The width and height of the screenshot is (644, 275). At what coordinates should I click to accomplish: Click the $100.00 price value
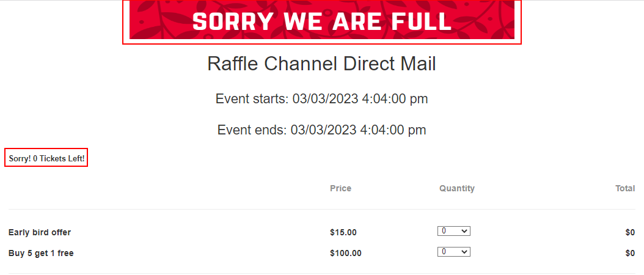[345, 253]
